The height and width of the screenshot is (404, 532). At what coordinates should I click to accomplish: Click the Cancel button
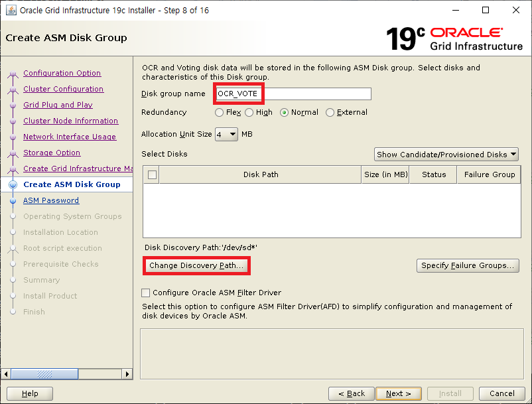(501, 393)
